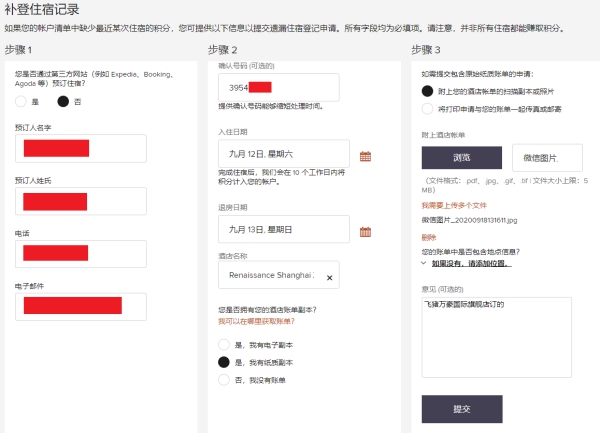Click the uploaded file name 微信图片_20200918131611.jpg
600x433 pixels.
point(469,220)
